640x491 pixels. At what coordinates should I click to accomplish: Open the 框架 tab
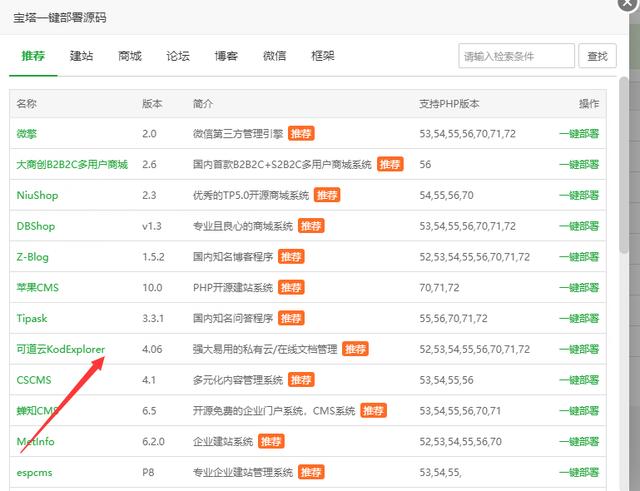(323, 56)
